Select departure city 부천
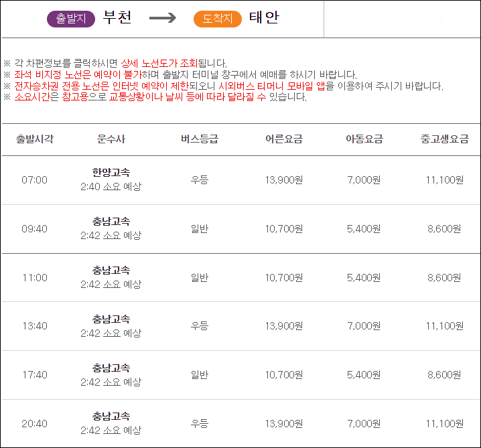The height and width of the screenshot is (448, 481). 117,17
